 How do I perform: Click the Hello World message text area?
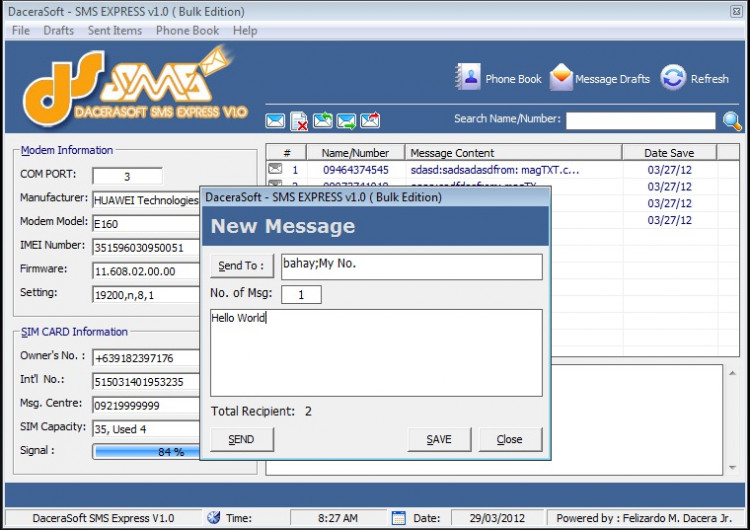click(376, 352)
